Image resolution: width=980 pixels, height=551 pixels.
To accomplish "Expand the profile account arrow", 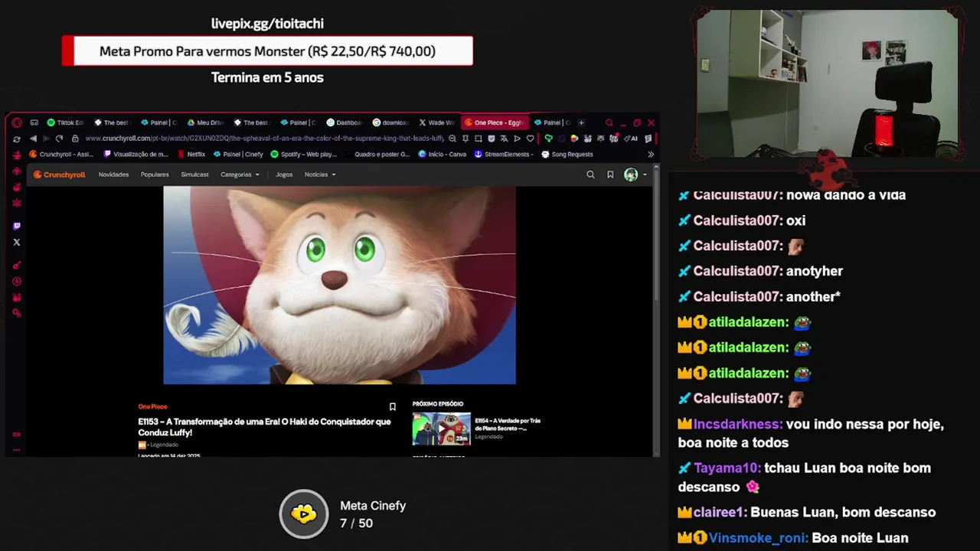I will tap(645, 174).
